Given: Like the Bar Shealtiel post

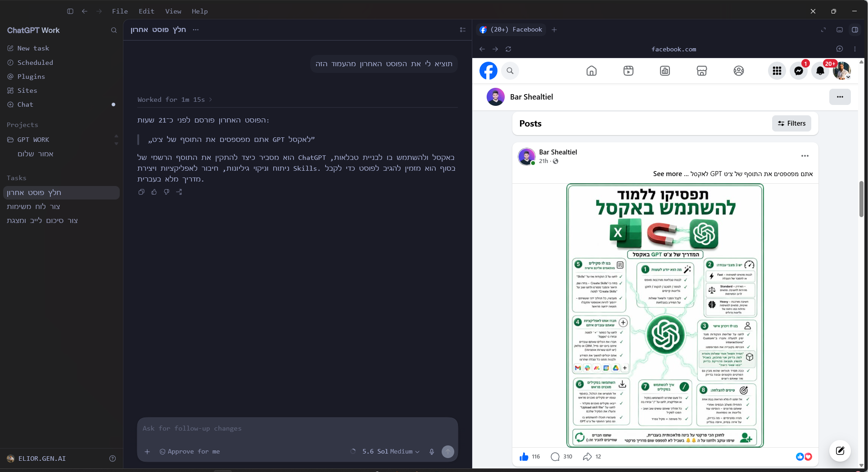Looking at the screenshot, I should 524,457.
